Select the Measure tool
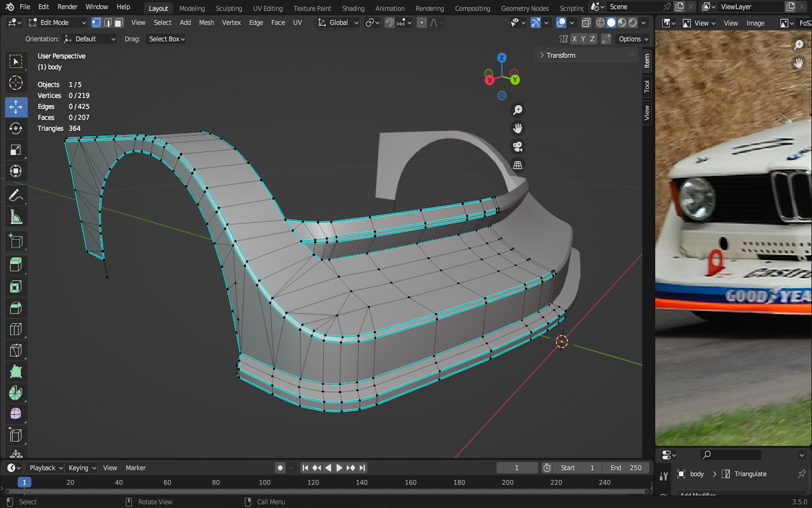Screen dimensions: 812x508 tap(16, 218)
